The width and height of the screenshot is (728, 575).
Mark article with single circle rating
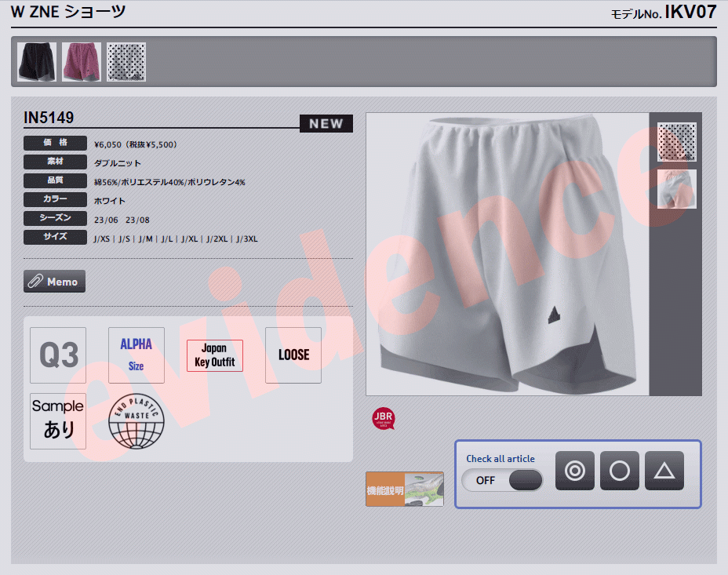point(620,471)
